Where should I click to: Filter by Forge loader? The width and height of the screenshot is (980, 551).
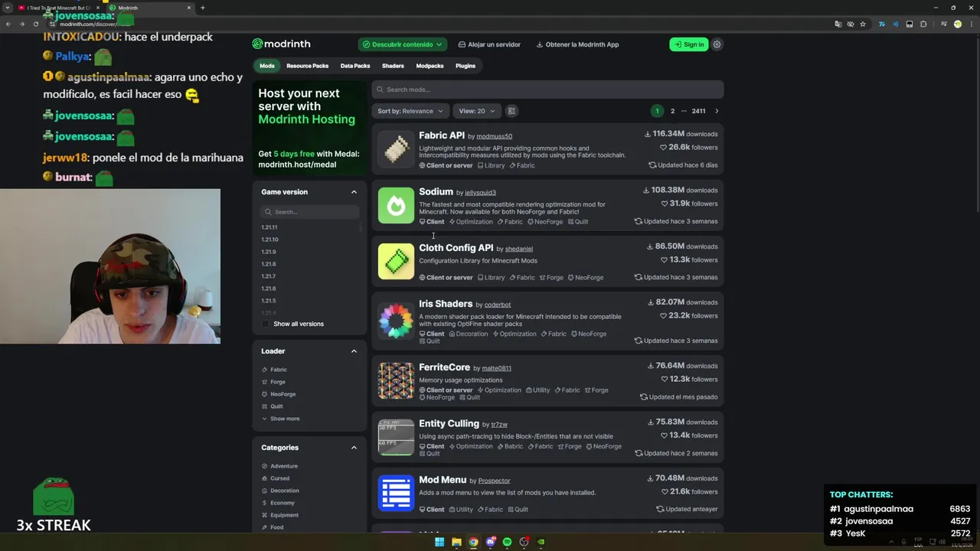[x=273, y=382]
